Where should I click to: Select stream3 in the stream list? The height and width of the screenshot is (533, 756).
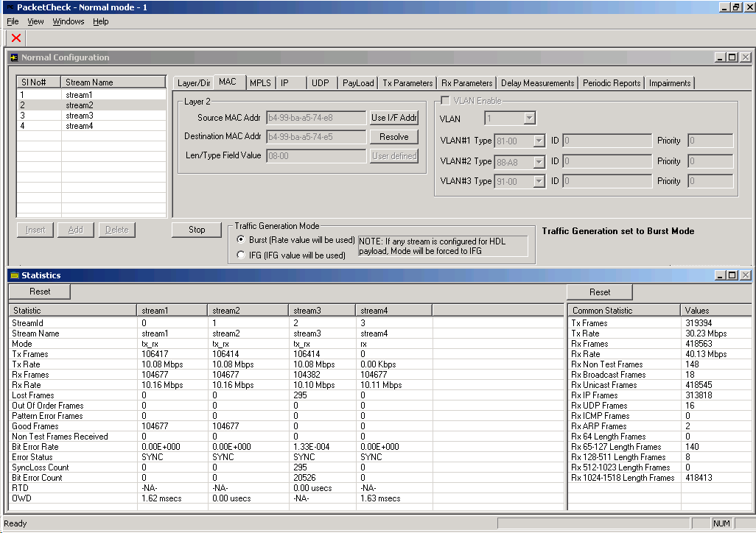pos(81,114)
